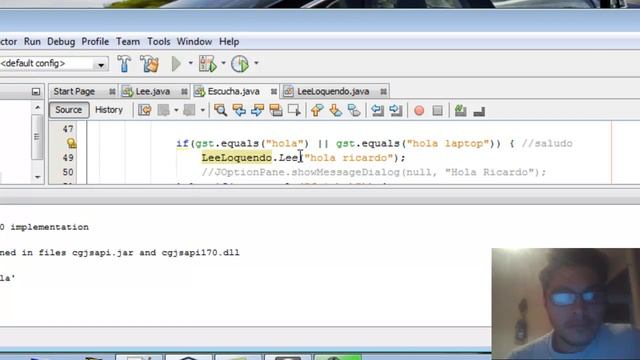Screen dimensions: 640x360
Task: Open the Profile menu
Action: coord(95,42)
